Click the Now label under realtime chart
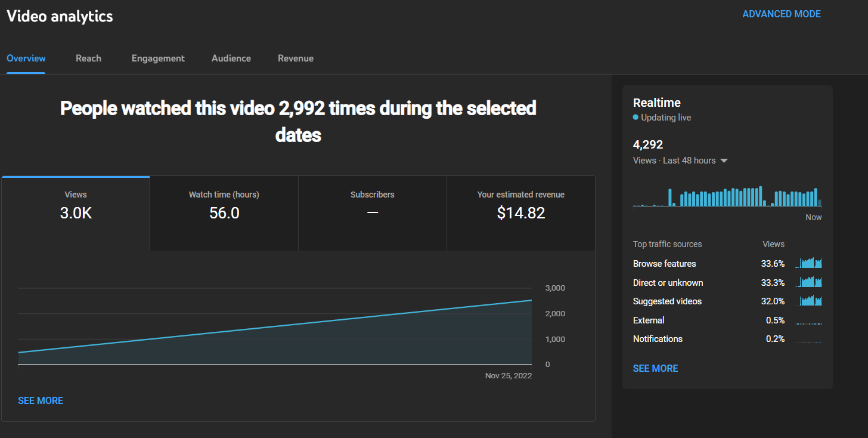This screenshot has height=438, width=868. [814, 217]
